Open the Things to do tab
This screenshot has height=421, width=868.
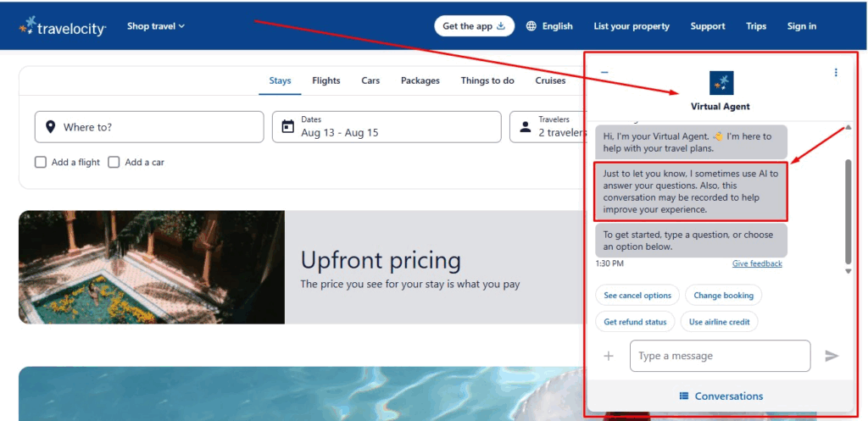[x=487, y=80]
